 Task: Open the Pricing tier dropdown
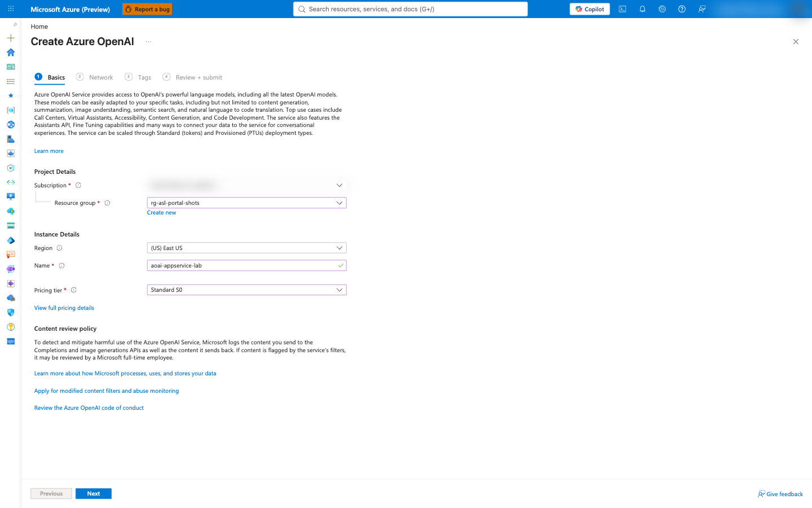tap(246, 290)
